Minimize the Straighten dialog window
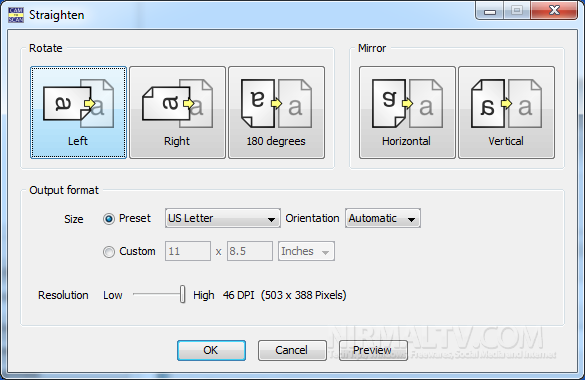585x380 pixels. tap(490, 11)
